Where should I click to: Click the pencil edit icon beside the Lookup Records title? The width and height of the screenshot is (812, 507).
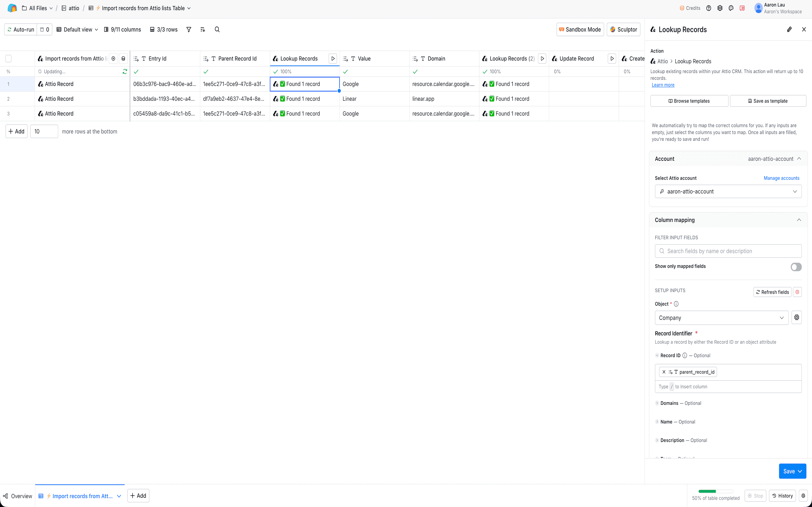tap(789, 30)
